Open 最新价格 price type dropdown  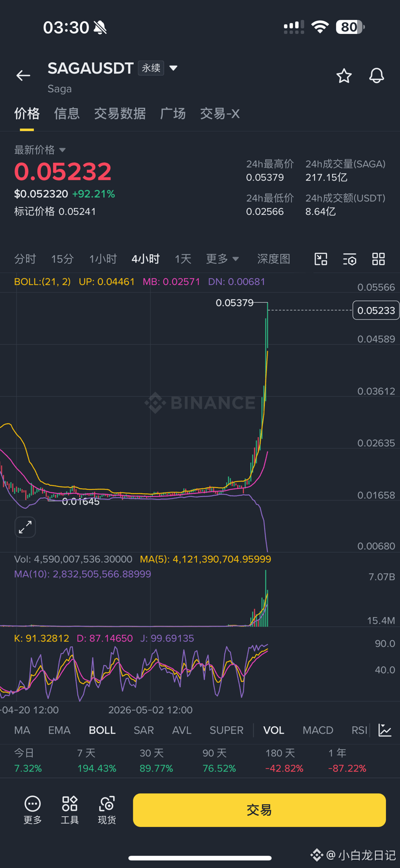tap(40, 150)
